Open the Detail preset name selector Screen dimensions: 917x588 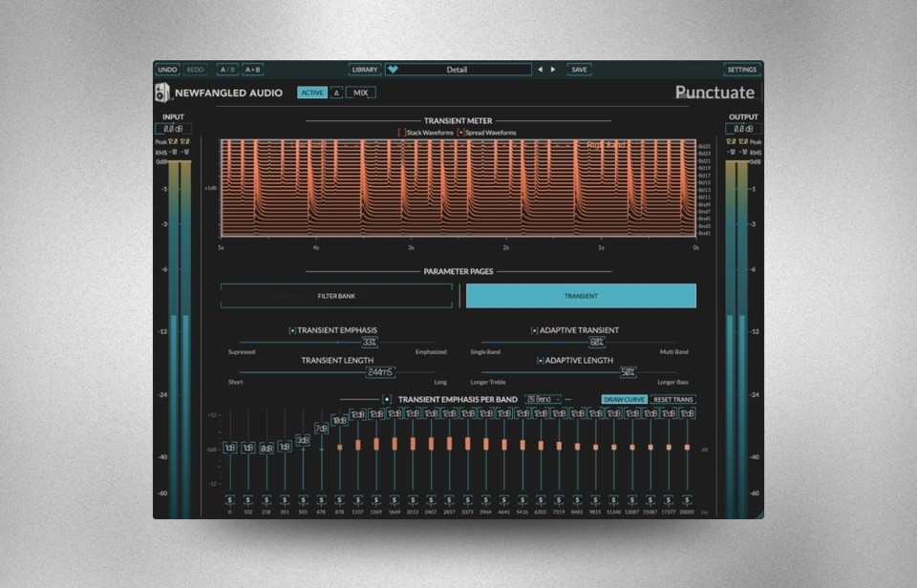(x=458, y=70)
